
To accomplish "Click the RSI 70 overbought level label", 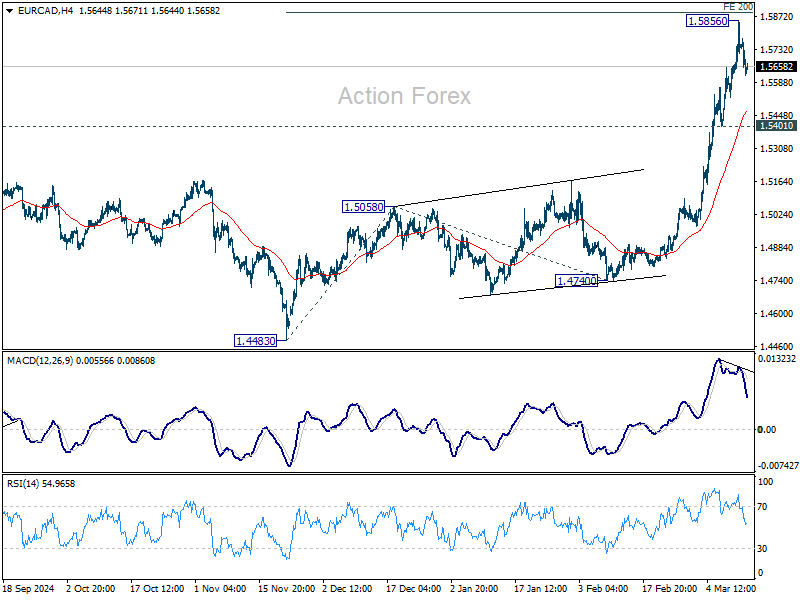I will click(762, 507).
